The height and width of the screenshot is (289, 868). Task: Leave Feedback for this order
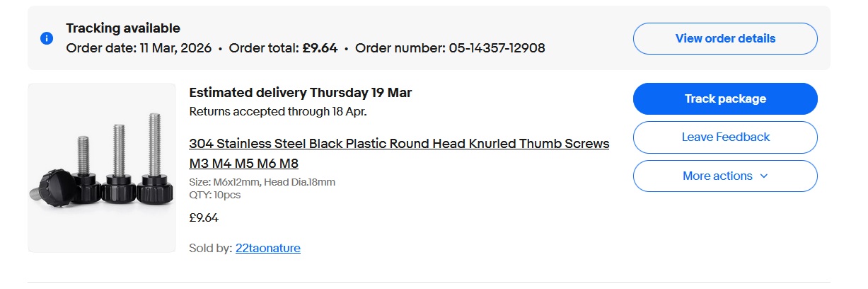[x=725, y=137]
